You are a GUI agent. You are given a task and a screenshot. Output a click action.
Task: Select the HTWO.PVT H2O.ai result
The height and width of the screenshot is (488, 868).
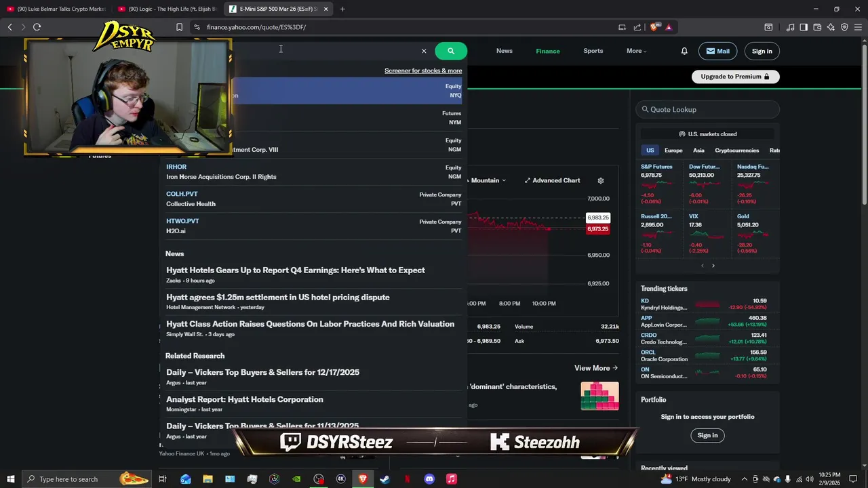[313, 226]
